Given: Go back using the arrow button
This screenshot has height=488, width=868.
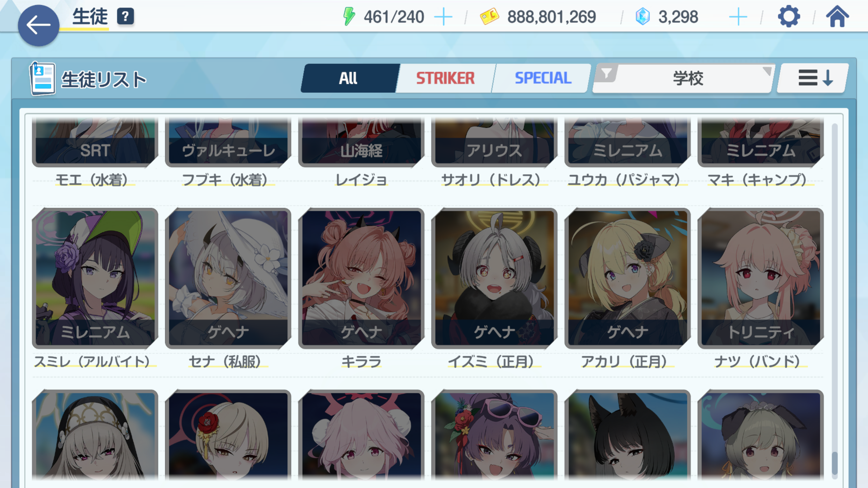Looking at the screenshot, I should [38, 25].
